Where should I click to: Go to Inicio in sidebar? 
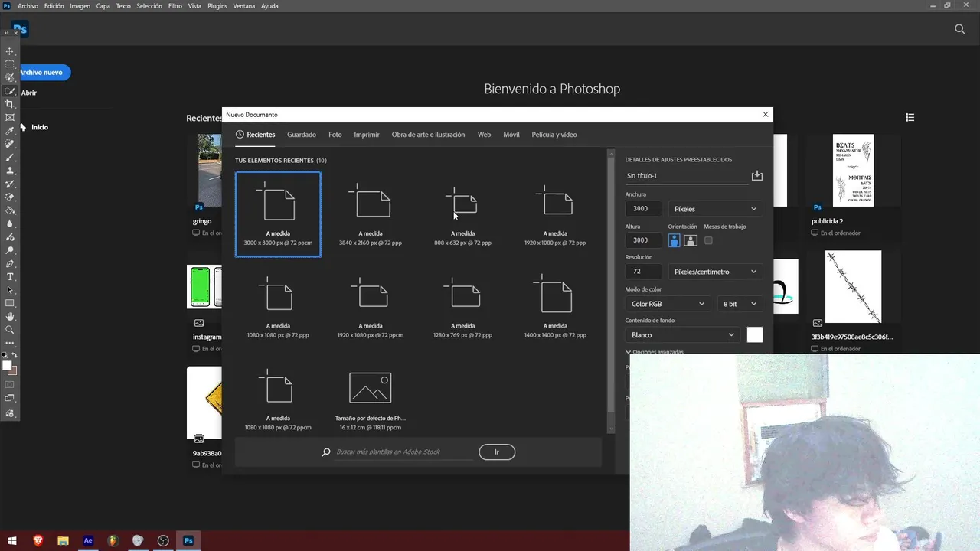coord(40,127)
